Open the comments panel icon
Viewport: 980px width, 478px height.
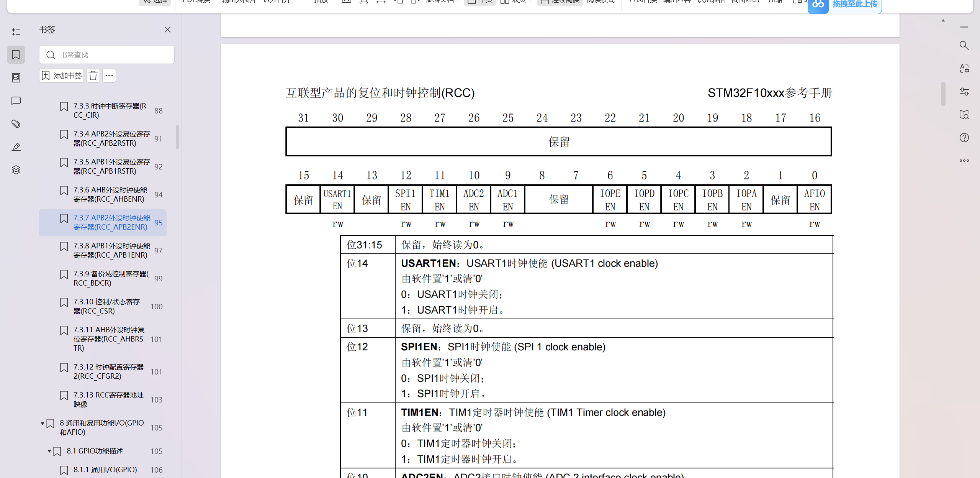tap(16, 101)
